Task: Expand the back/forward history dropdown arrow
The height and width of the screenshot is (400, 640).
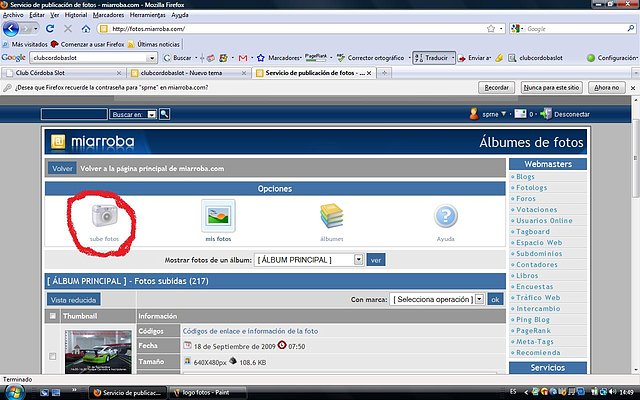Action: [36, 29]
